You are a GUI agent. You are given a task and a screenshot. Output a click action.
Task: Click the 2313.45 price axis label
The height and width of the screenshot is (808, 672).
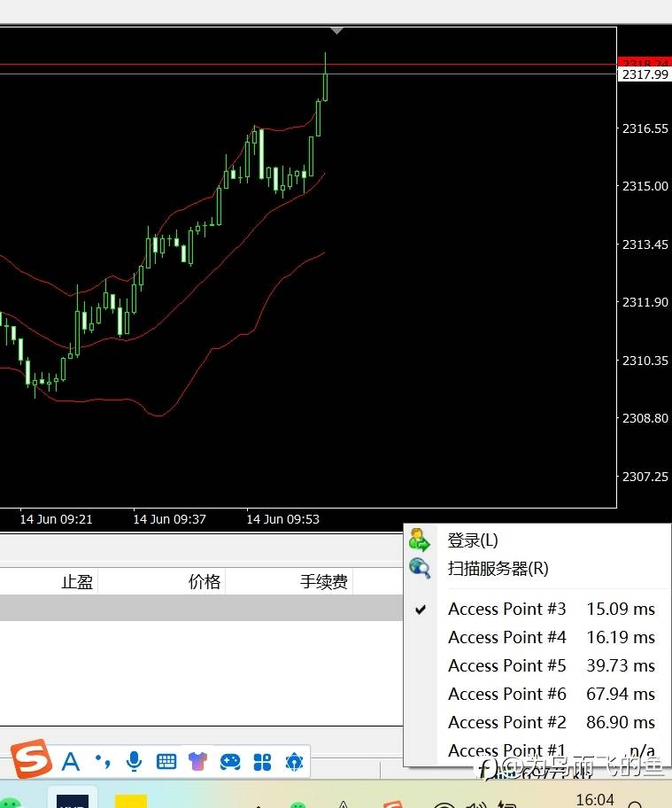pos(645,245)
